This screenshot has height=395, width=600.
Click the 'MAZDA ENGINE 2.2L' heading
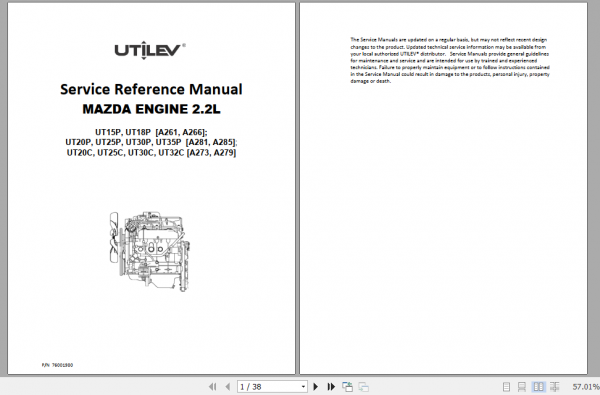coord(152,109)
